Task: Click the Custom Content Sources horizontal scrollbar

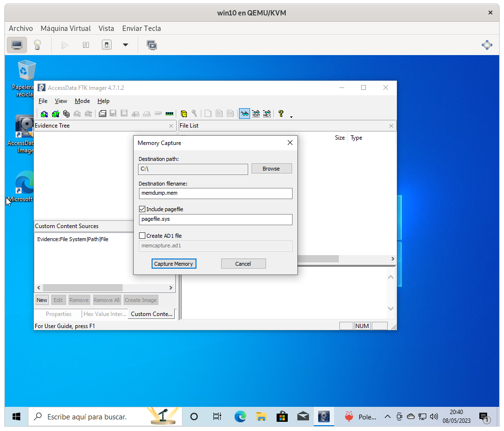Action: tap(82, 287)
